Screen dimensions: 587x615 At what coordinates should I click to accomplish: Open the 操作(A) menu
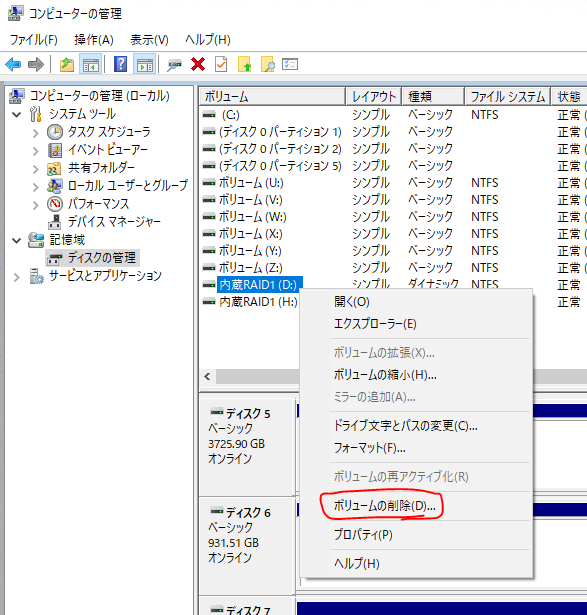(x=94, y=40)
